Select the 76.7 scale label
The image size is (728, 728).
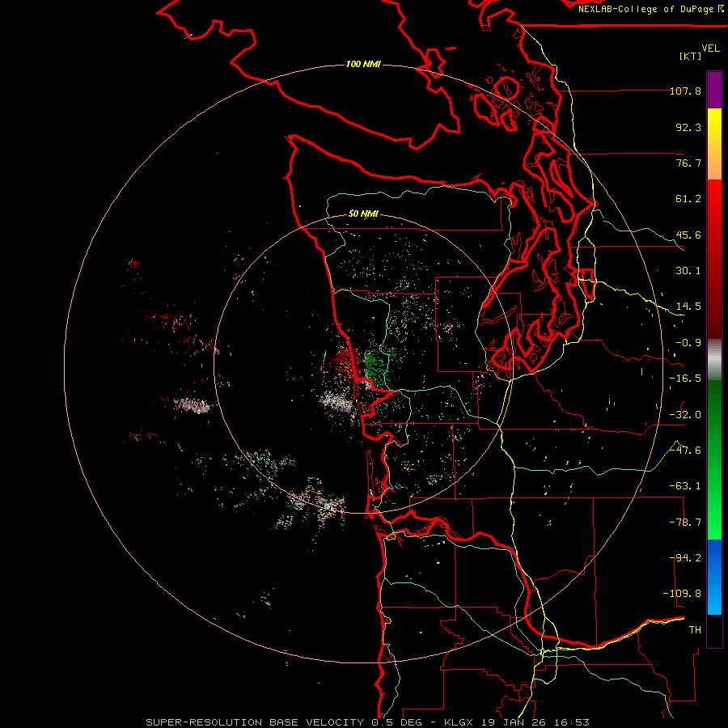(x=688, y=163)
